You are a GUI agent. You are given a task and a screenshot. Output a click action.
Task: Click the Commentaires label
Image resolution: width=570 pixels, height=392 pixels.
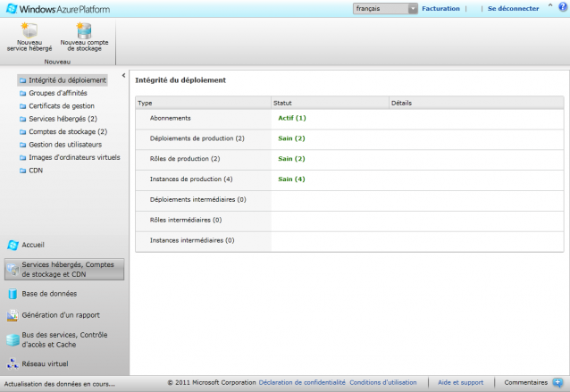click(525, 382)
